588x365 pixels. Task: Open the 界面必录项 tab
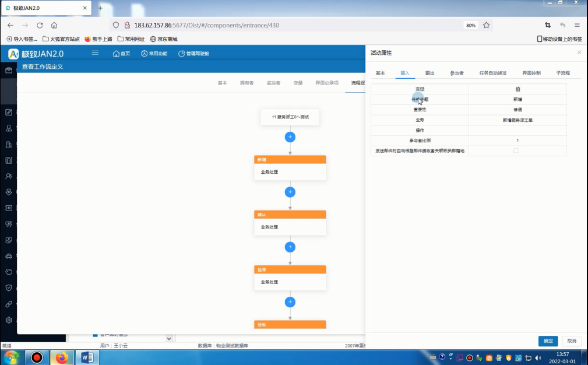tap(327, 83)
